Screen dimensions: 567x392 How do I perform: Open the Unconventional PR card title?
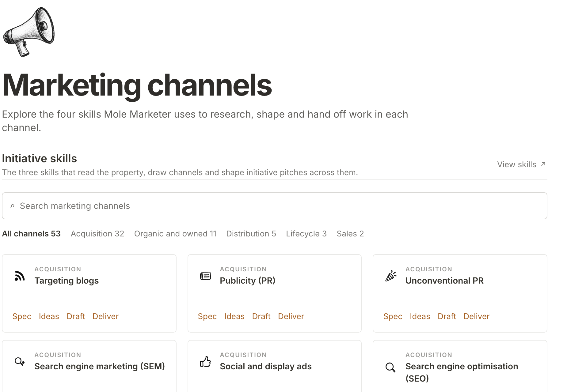click(x=444, y=281)
